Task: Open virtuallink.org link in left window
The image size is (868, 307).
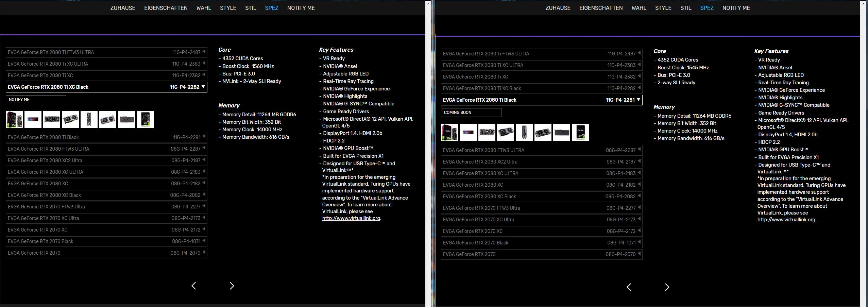Action: click(x=351, y=218)
